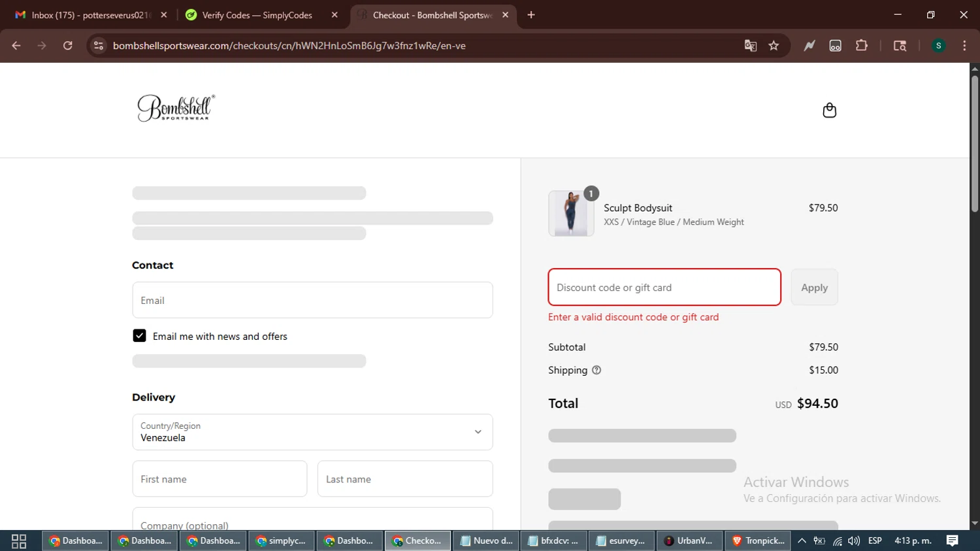Click the browser back arrow
The width and height of the screenshot is (980, 551).
tap(16, 46)
